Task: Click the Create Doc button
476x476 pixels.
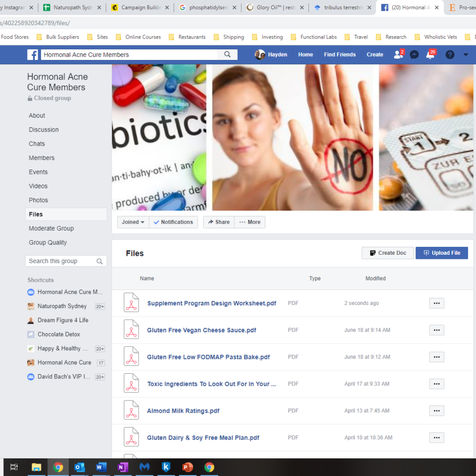Action: (x=388, y=253)
